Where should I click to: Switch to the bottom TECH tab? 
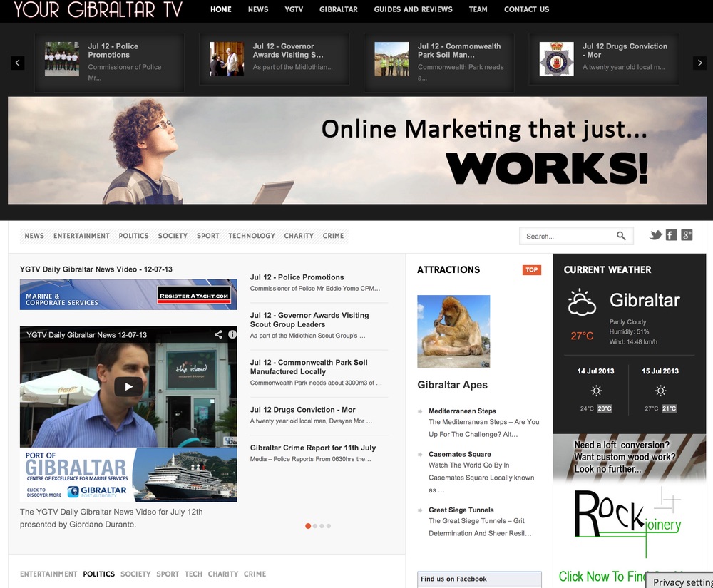193,574
